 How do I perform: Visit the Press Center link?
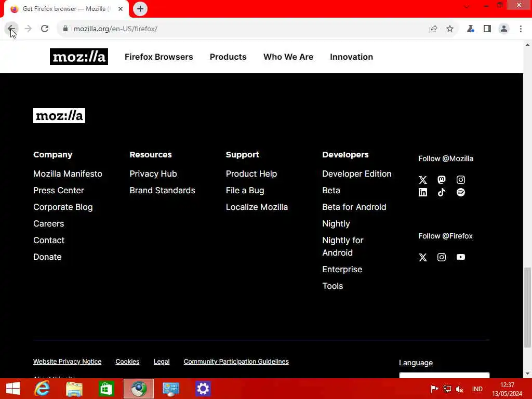tap(58, 190)
